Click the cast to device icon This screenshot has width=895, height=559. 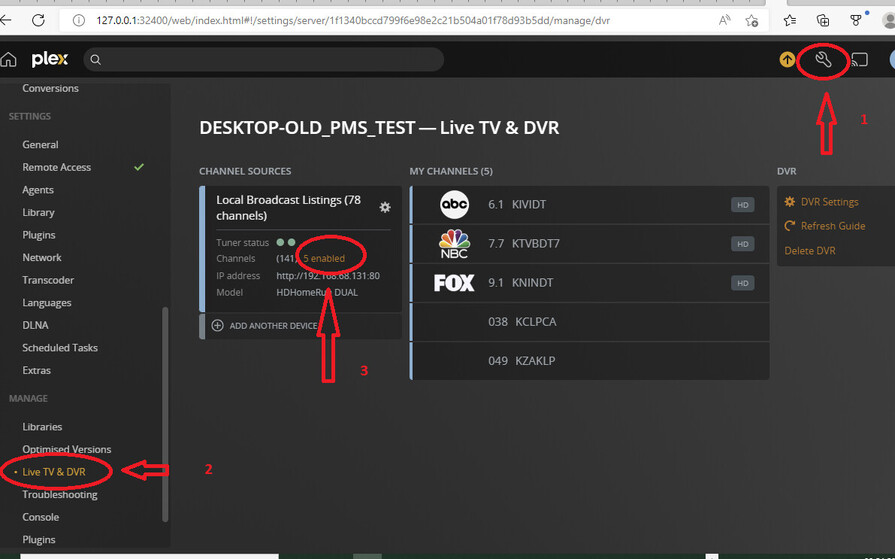(x=859, y=59)
